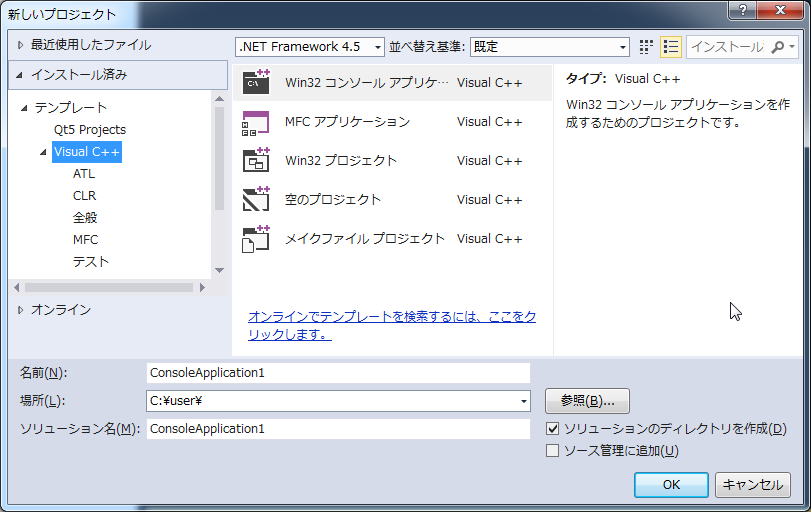Click キャンセル button
811x512 pixels.
(753, 485)
